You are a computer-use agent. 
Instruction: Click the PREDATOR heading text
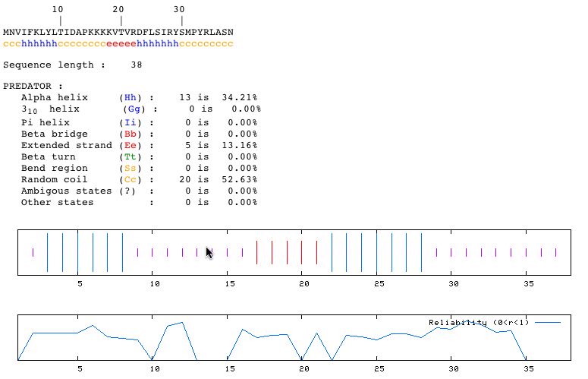33,86
